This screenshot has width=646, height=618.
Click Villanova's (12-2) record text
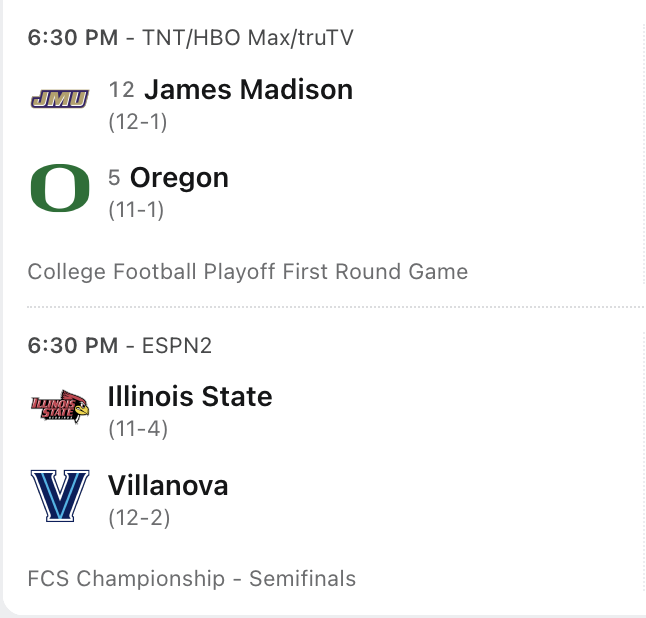coord(138,518)
